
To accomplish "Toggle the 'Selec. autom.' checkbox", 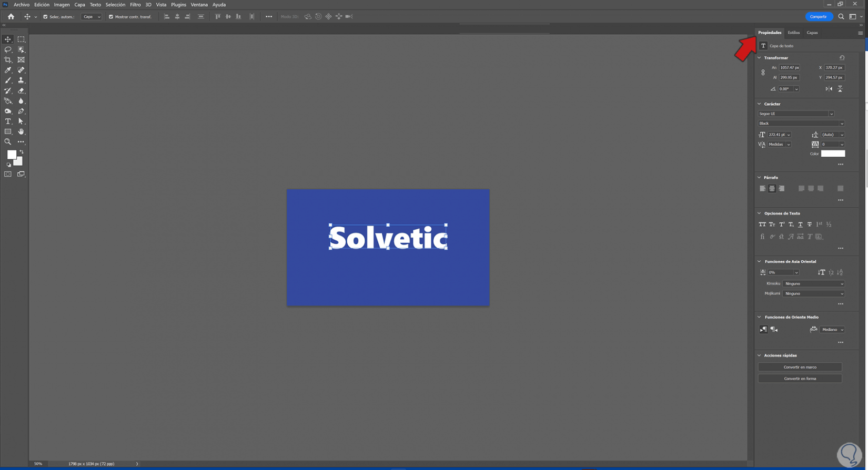I will pyautogui.click(x=45, y=17).
